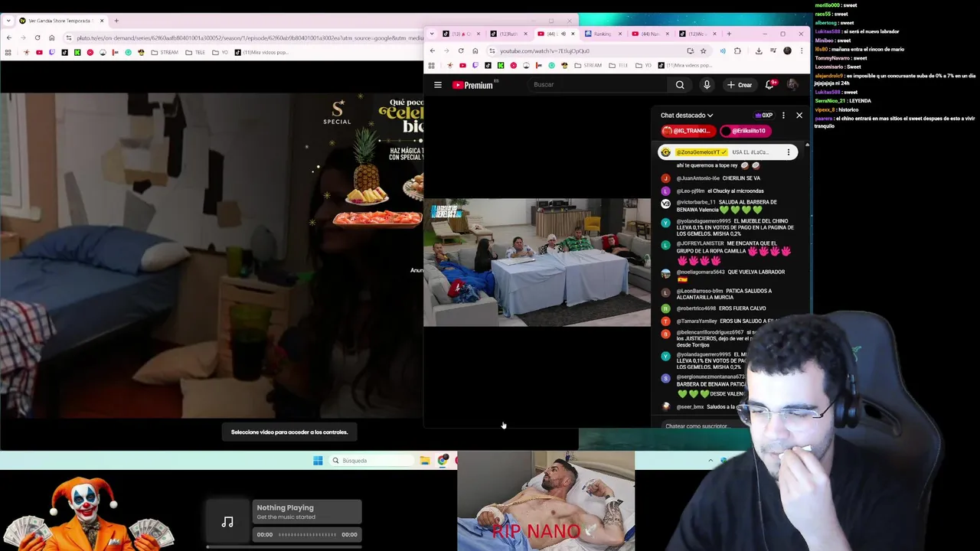Open chat options three-dot menu
Screen dimensions: 980x551
[x=783, y=116]
